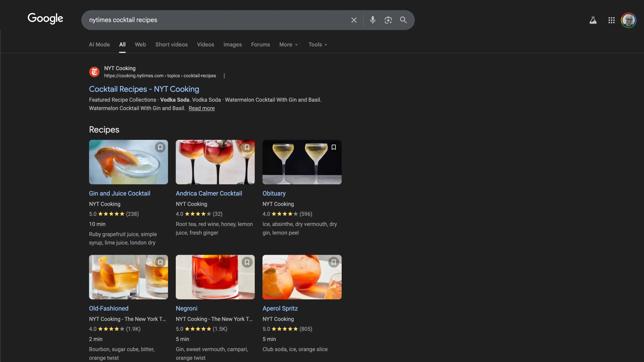Clear the search box text

(x=354, y=20)
